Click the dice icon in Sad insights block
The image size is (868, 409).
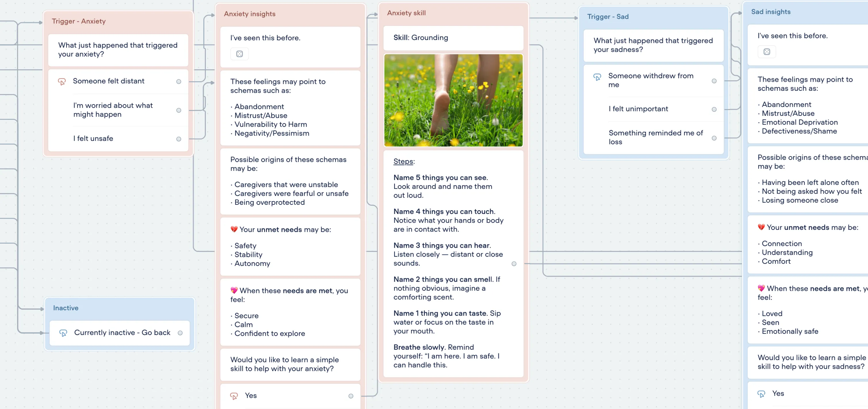767,52
